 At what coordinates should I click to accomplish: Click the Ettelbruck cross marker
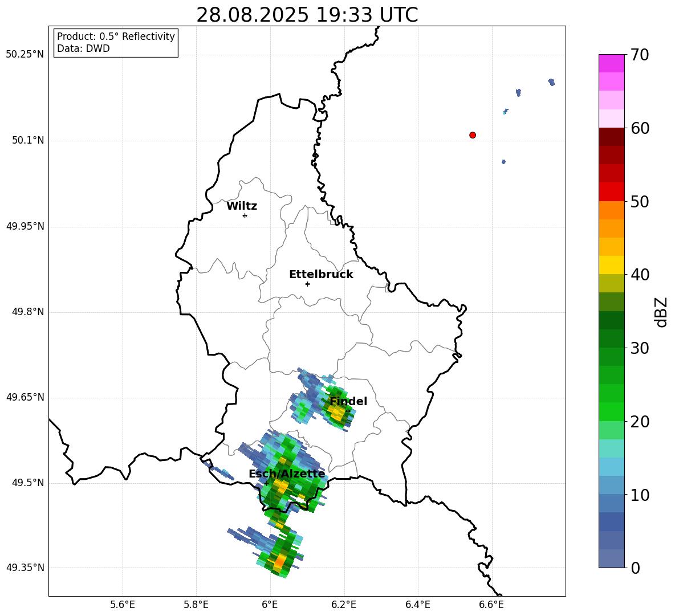(307, 284)
